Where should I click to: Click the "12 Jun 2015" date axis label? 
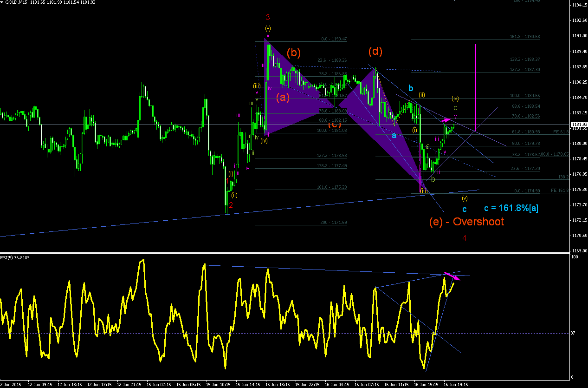pyautogui.click(x=11, y=385)
